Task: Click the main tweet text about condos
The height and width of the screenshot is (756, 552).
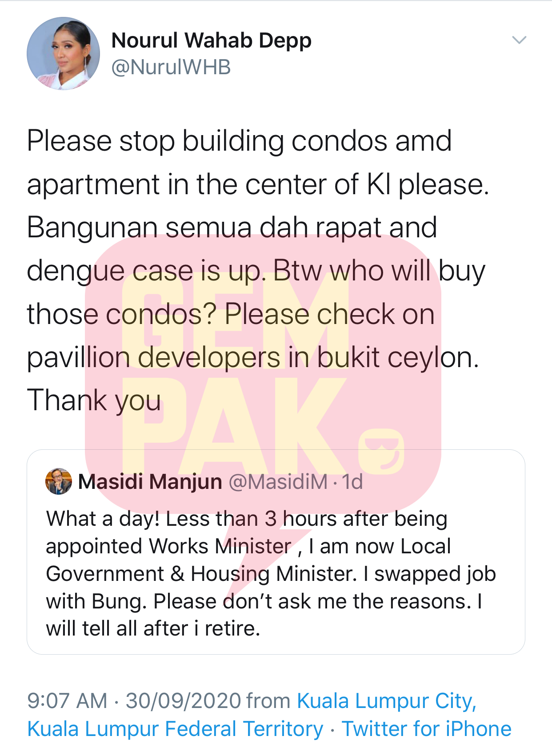Action: pos(258,270)
